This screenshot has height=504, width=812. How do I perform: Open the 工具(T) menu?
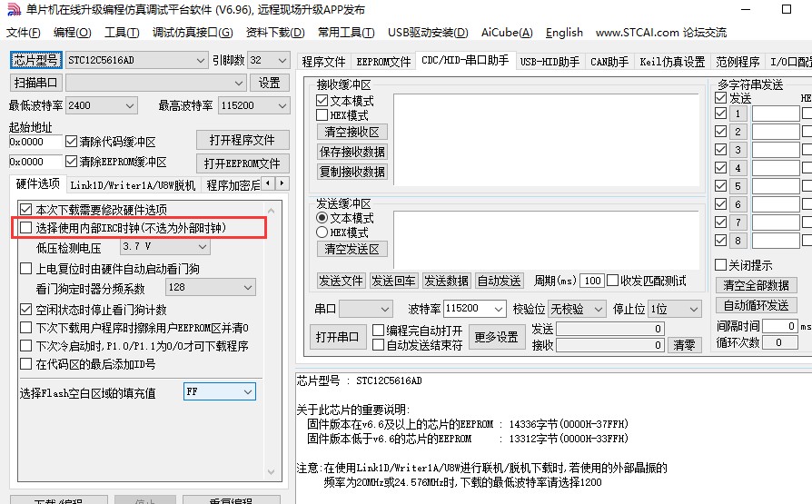coord(122,33)
